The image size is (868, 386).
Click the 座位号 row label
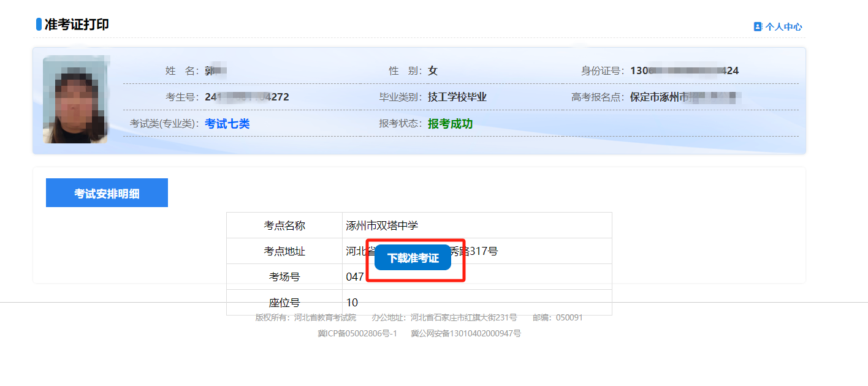coord(284,303)
